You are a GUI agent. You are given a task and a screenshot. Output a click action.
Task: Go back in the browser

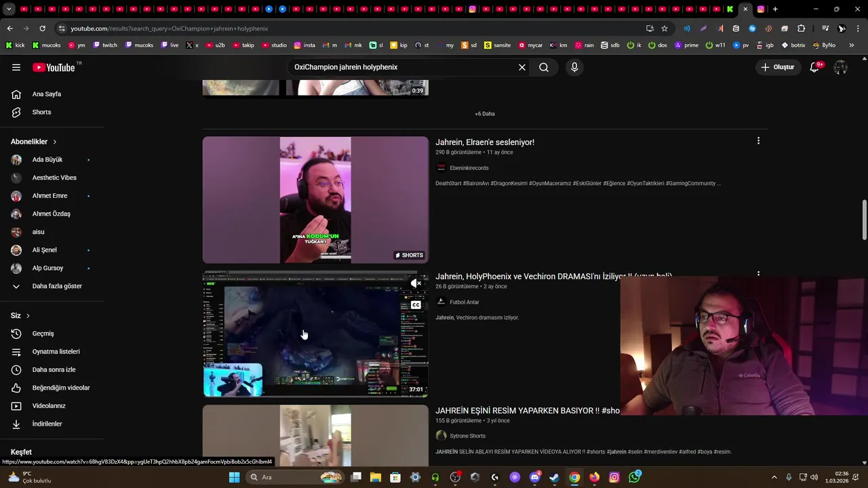point(9,28)
